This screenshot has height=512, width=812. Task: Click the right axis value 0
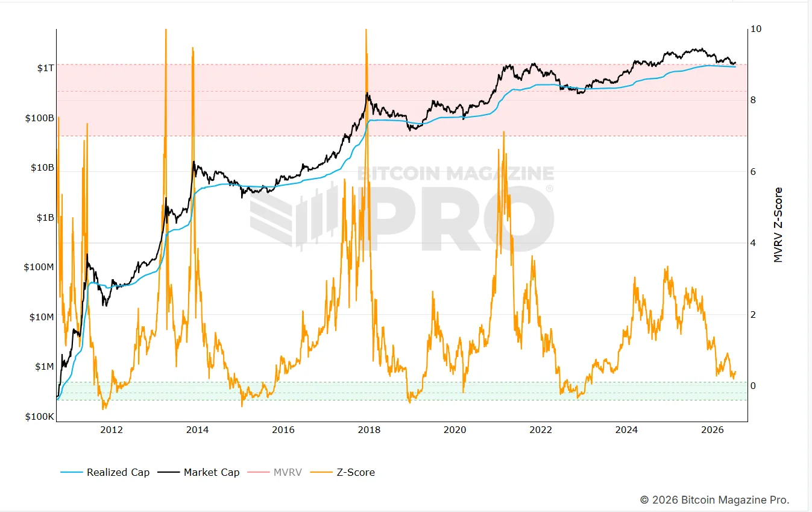tap(754, 386)
